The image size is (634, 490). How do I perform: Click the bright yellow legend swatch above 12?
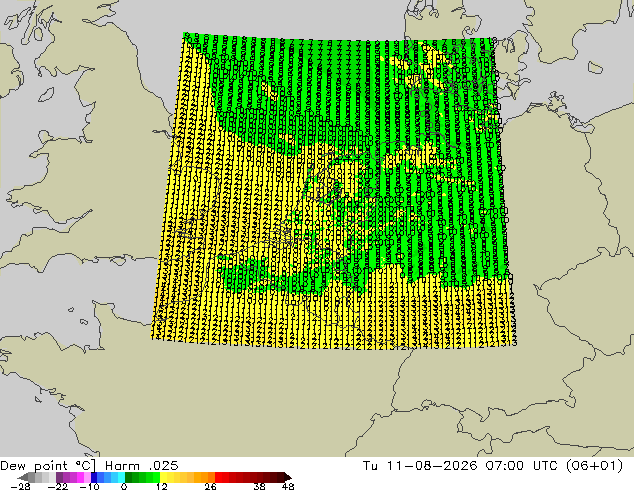163,477
